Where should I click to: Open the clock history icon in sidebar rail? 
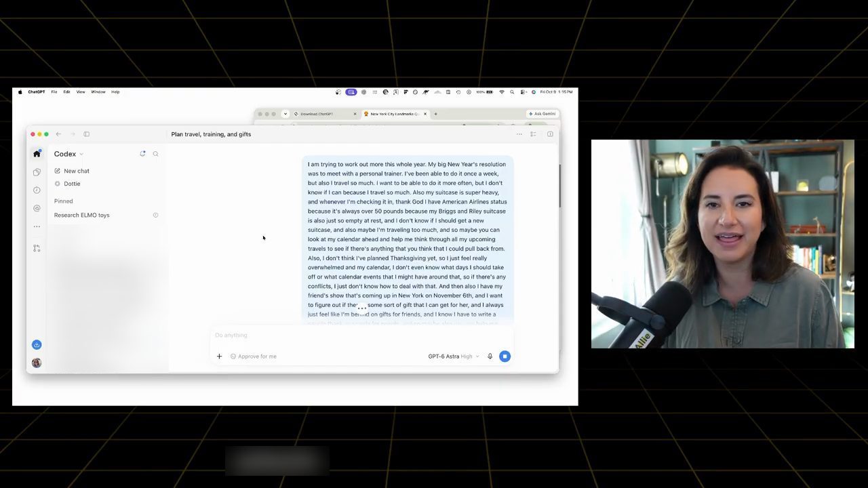pyautogui.click(x=37, y=190)
